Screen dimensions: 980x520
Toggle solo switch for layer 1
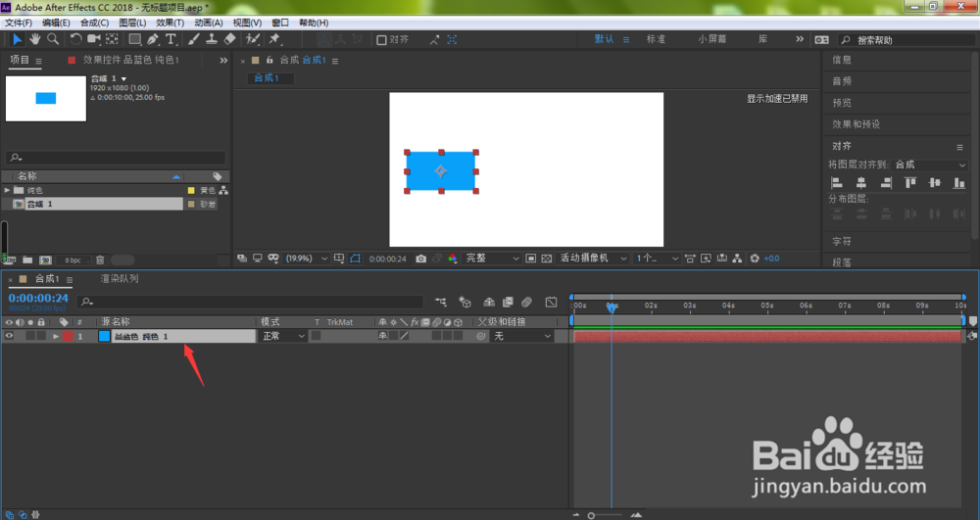tap(30, 336)
